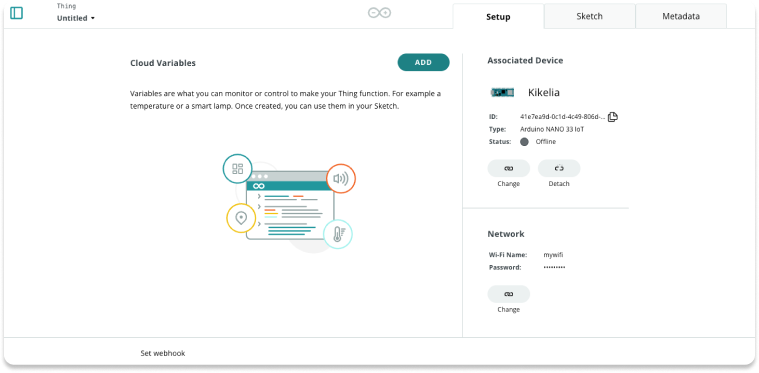
Task: Open the Set webhook link
Action: pos(163,353)
